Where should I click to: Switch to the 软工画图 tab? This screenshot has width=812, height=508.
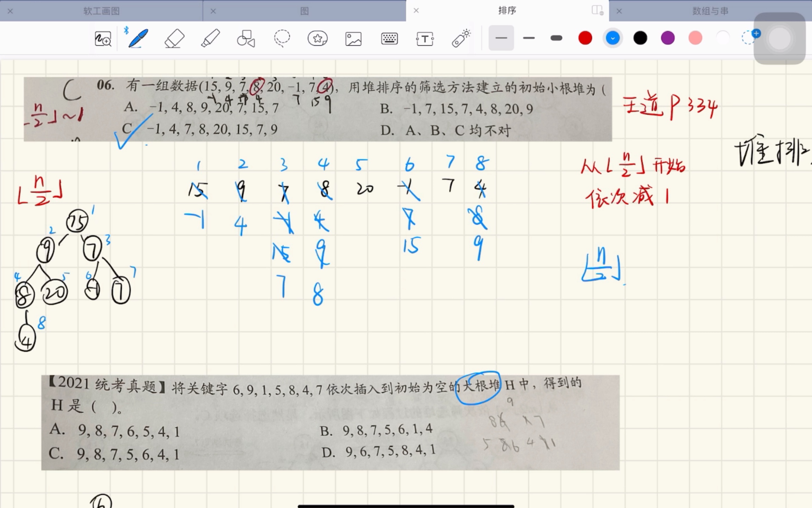[101, 11]
